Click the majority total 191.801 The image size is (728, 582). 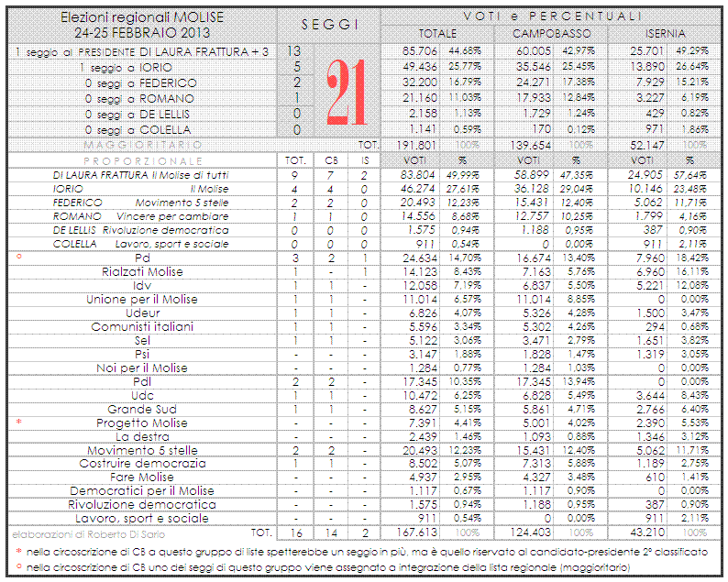(416, 145)
